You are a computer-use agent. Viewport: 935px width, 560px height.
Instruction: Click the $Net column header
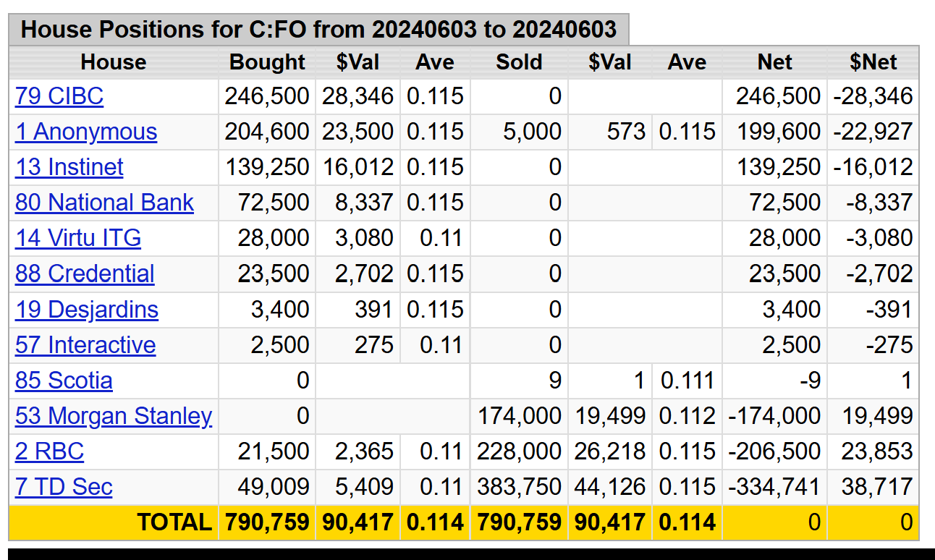click(873, 62)
